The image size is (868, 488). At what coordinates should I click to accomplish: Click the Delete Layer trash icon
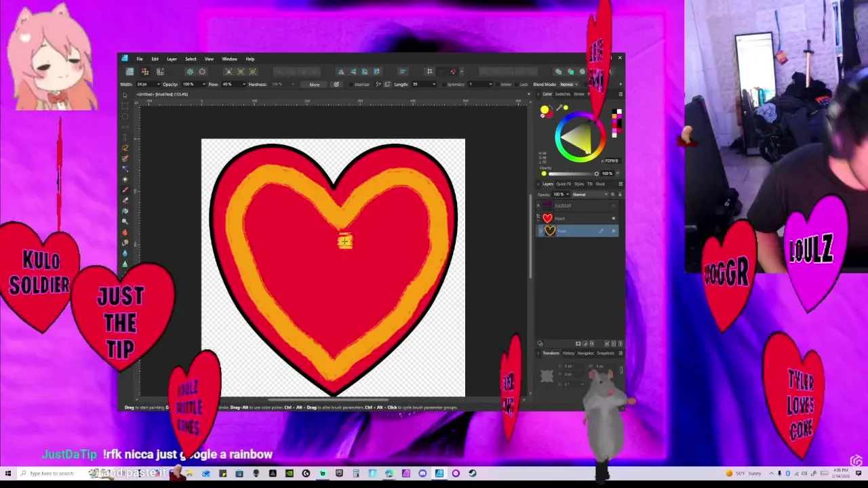(619, 344)
